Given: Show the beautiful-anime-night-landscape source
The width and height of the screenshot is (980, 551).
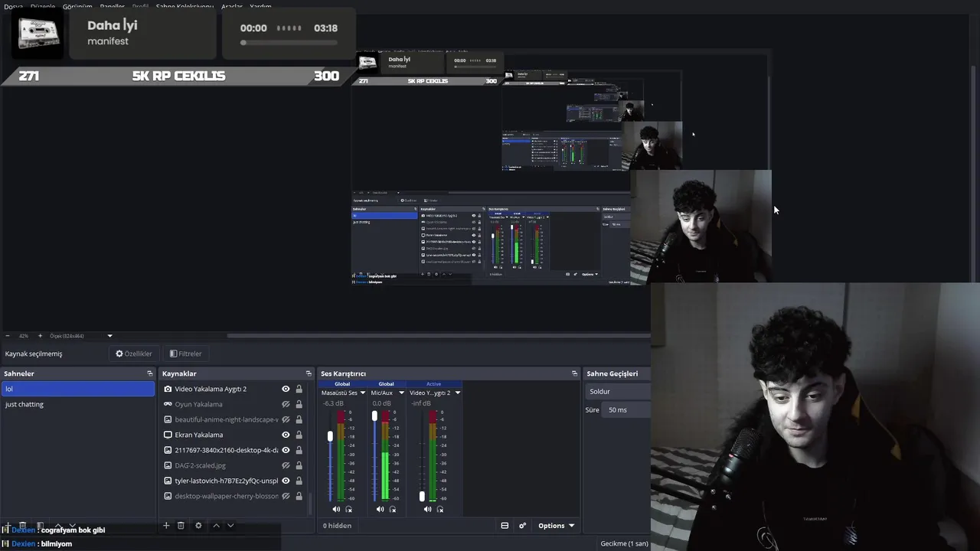Looking at the screenshot, I should 286,419.
